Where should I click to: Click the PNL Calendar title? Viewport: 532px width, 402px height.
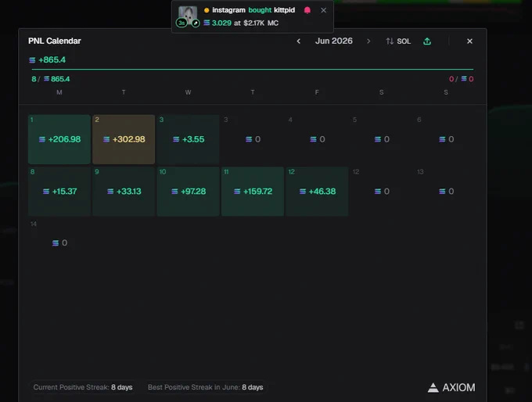coord(55,41)
